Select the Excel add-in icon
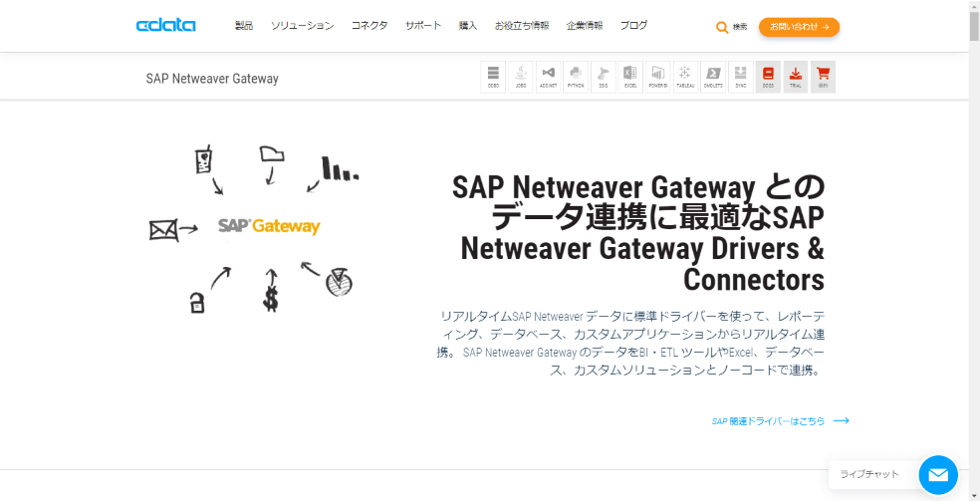The image size is (980, 501). (x=630, y=77)
